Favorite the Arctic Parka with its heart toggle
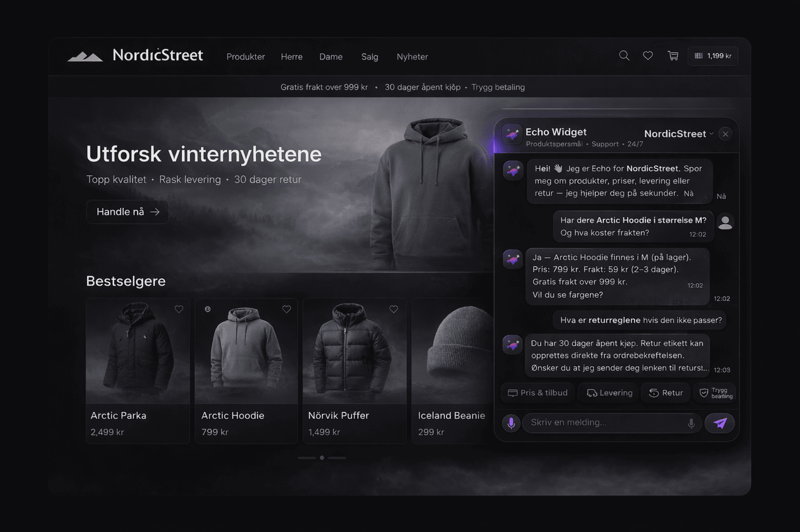This screenshot has height=532, width=800. [180, 309]
